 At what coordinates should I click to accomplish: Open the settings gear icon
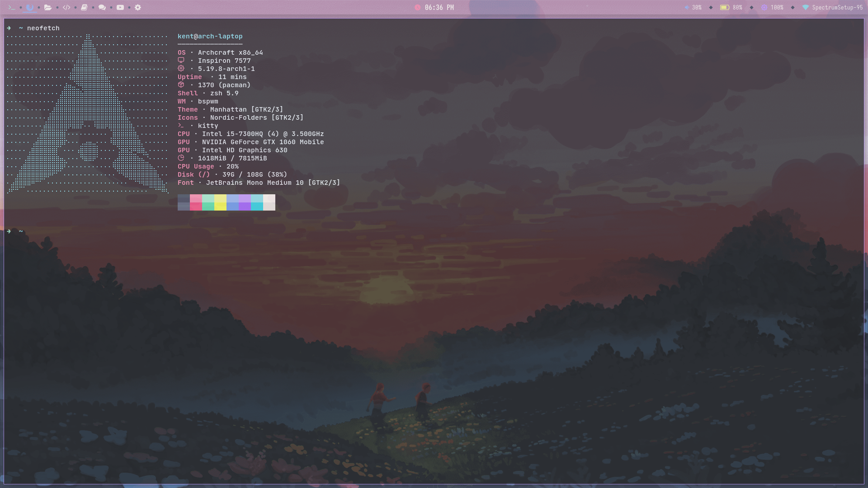tap(137, 7)
